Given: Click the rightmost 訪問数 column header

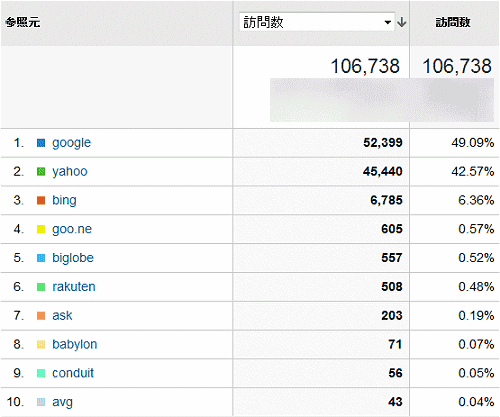Looking at the screenshot, I should pyautogui.click(x=453, y=22).
